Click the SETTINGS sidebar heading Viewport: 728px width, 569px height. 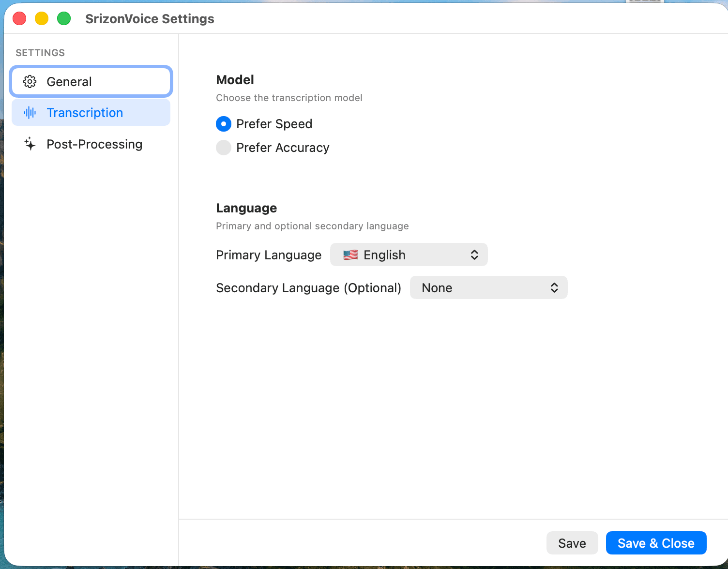click(40, 53)
